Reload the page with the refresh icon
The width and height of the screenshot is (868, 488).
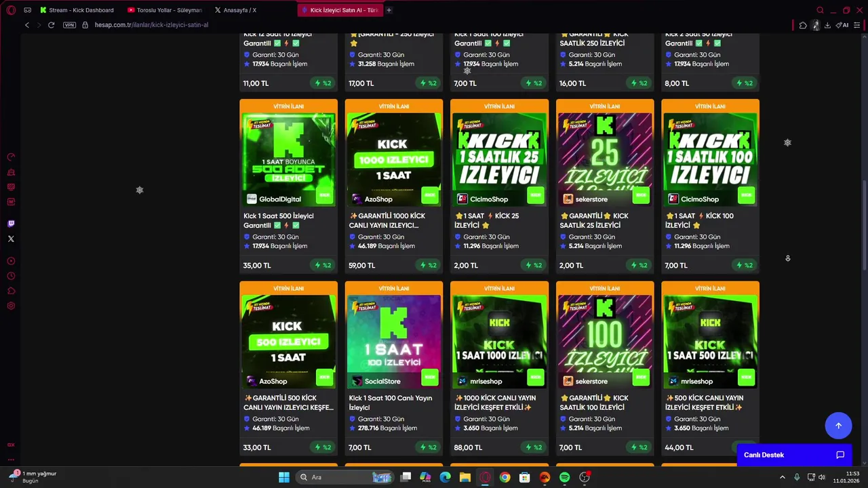pyautogui.click(x=51, y=25)
